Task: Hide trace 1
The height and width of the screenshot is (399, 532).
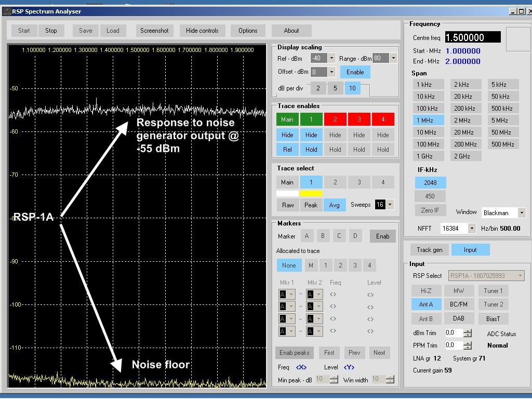Action: pos(311,135)
